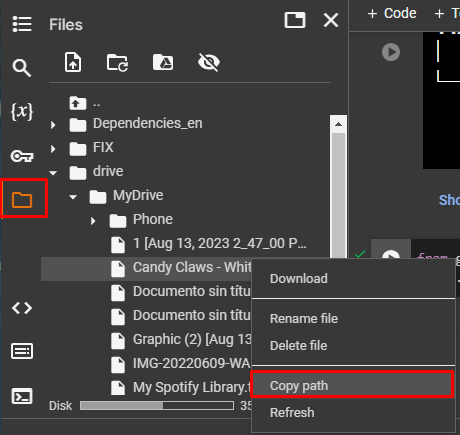Screen dimensions: 460x435
Task: Expand the Dependencies_en folder
Action: (x=53, y=125)
